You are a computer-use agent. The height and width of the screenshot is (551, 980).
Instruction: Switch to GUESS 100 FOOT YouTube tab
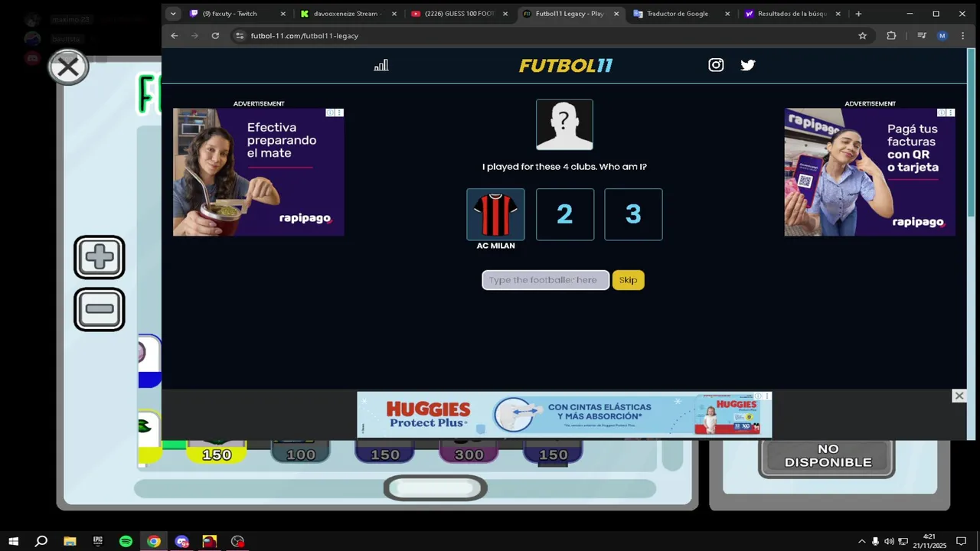[x=459, y=14]
